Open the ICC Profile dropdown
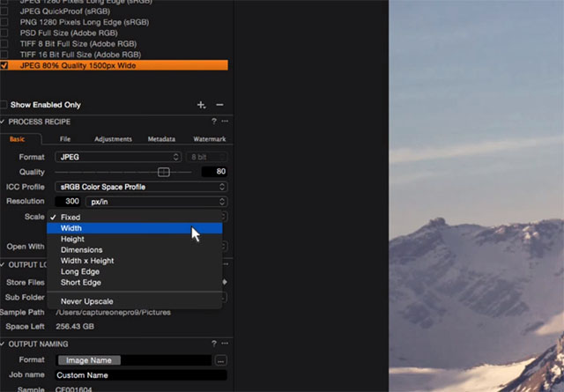This screenshot has height=392, width=564. click(141, 187)
